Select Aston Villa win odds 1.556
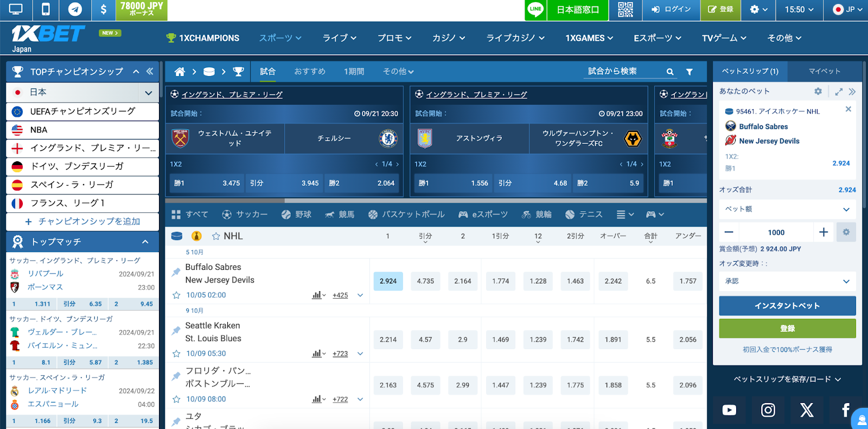This screenshot has width=868, height=429. coord(454,183)
